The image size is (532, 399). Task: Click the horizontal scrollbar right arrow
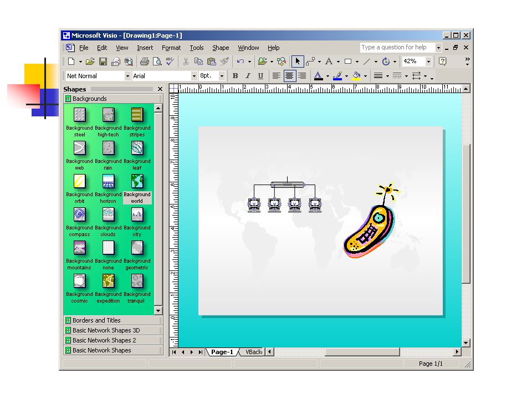click(457, 352)
